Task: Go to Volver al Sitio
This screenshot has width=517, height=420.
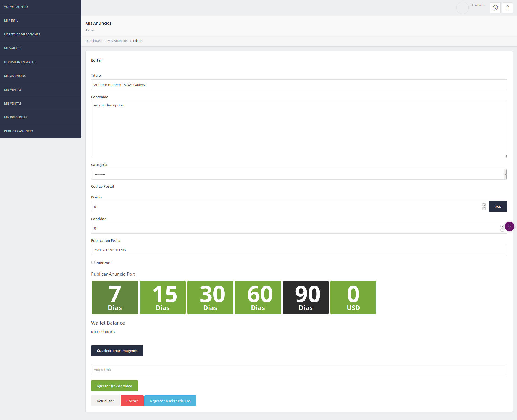Action: [x=41, y=7]
